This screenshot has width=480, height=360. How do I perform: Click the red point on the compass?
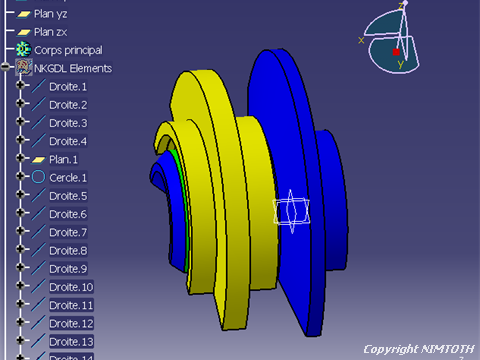pyautogui.click(x=396, y=52)
